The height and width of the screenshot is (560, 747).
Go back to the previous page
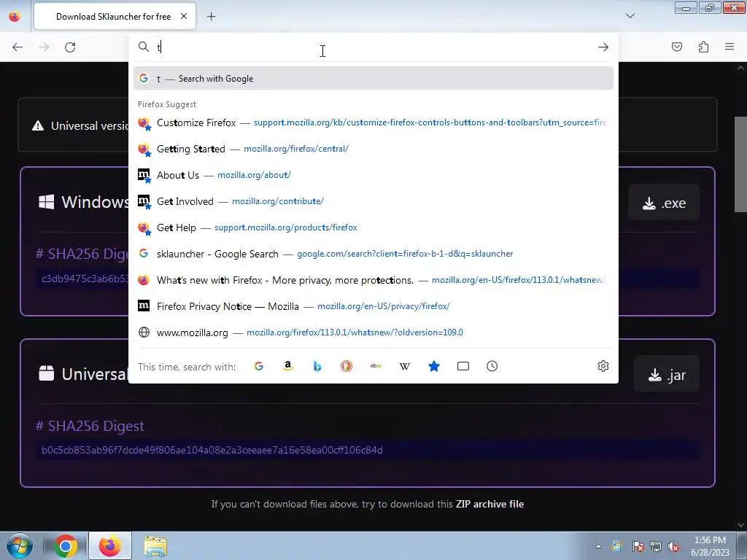point(18,47)
